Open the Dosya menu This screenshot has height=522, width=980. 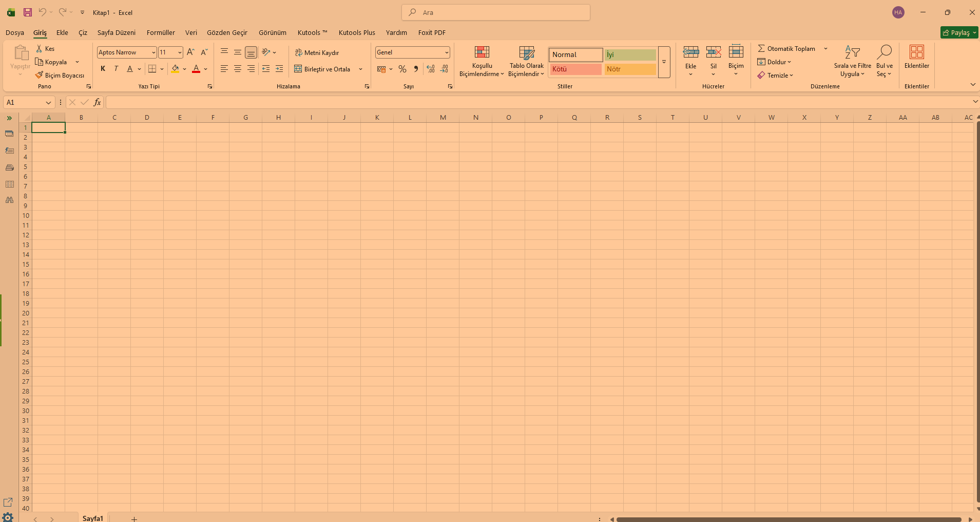point(15,32)
